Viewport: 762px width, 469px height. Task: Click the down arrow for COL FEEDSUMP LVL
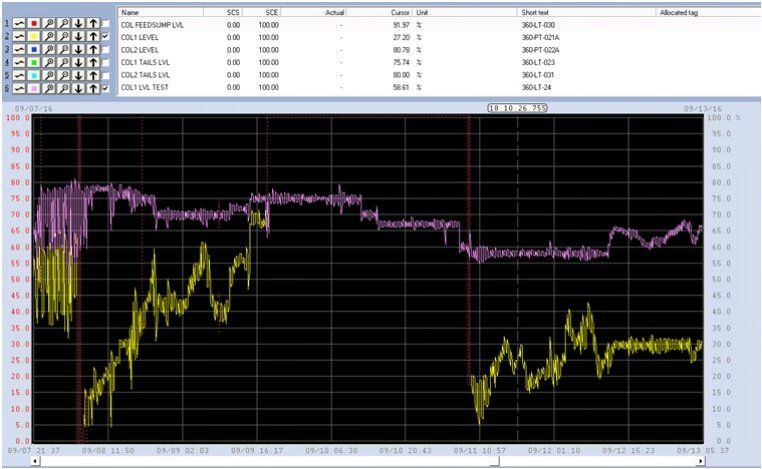pos(78,23)
